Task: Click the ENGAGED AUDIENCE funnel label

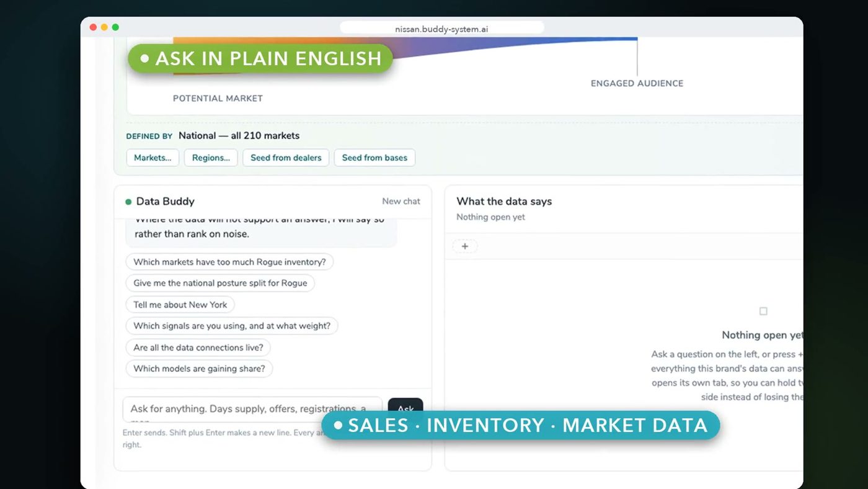Action: [637, 83]
